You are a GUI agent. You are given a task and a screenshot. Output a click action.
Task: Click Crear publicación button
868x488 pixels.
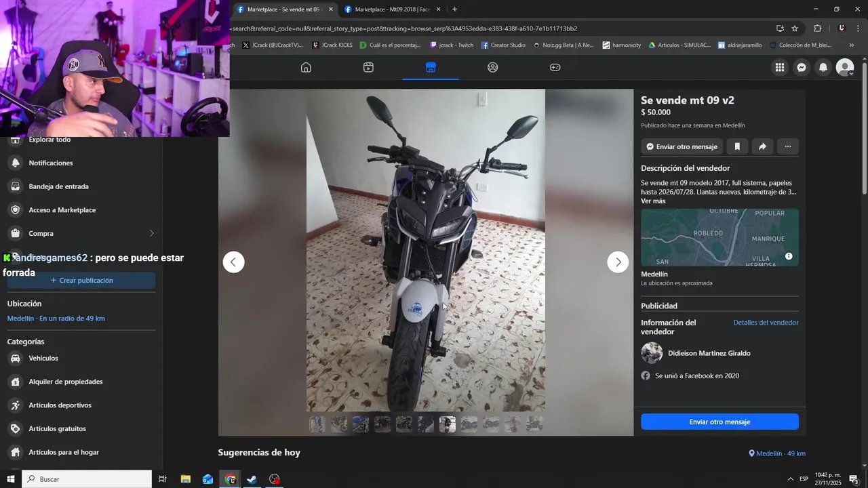coord(81,280)
